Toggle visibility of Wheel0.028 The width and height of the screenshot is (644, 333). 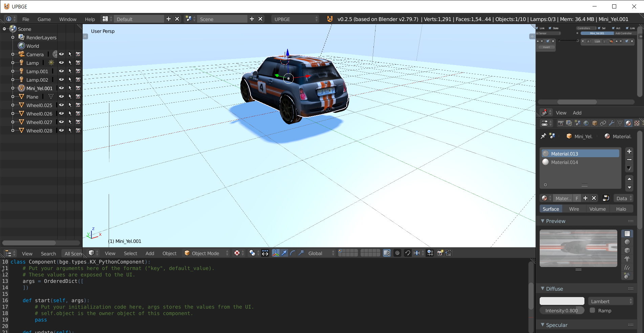coord(61,130)
